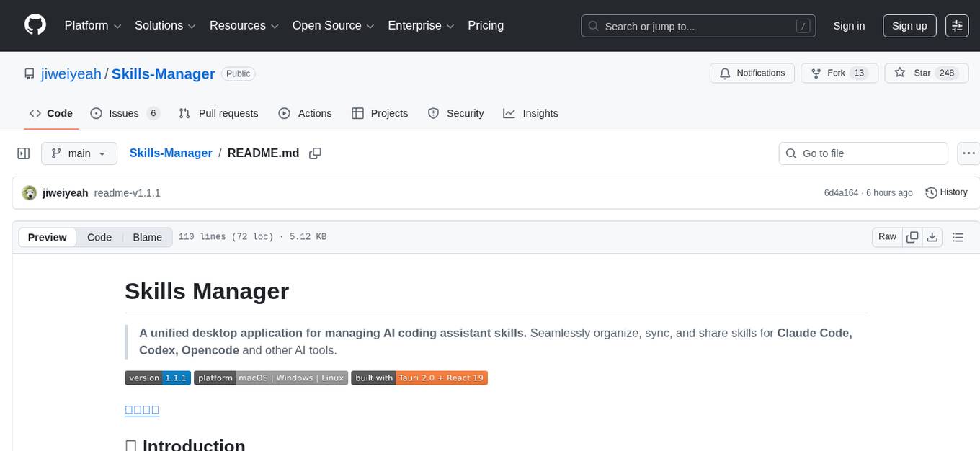Image resolution: width=980 pixels, height=451 pixels.
Task: Expand the Open Source menu
Action: tap(333, 26)
